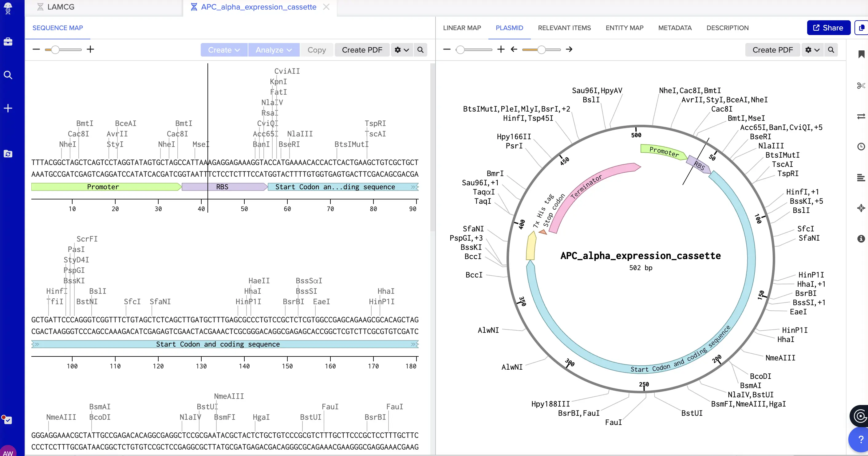Screen dimensions: 868x456
Task: Open the Create dropdown menu
Action: point(224,50)
